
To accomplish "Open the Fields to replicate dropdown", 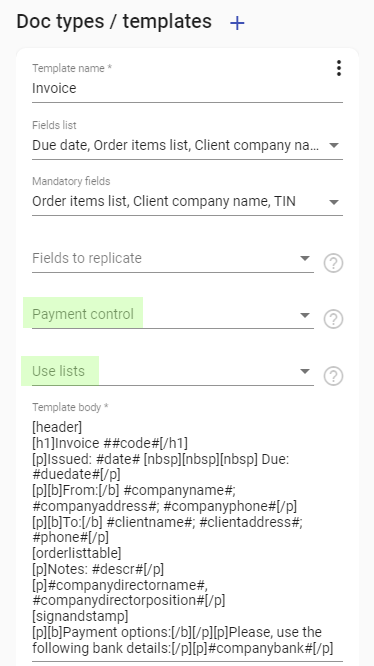I will (173, 258).
